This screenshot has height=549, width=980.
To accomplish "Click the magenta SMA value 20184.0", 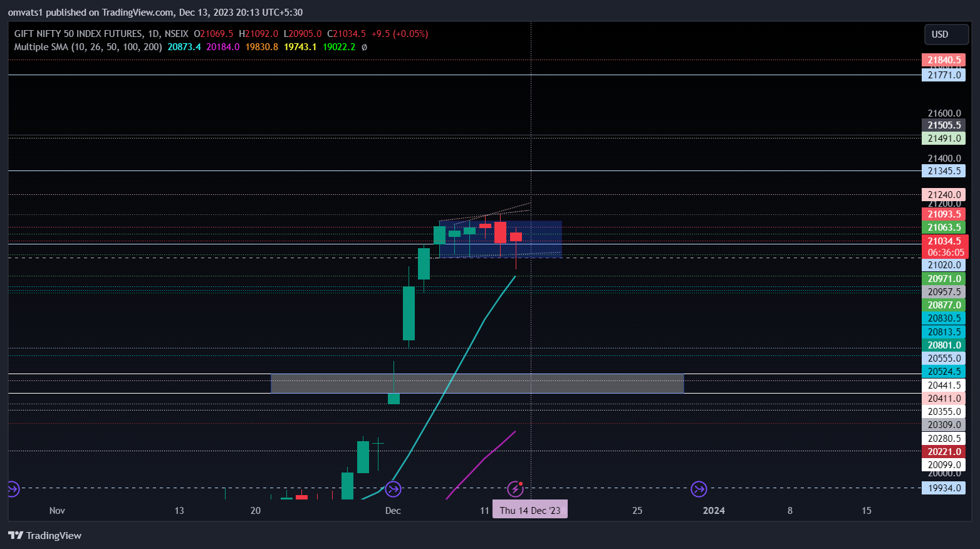I will 223,47.
